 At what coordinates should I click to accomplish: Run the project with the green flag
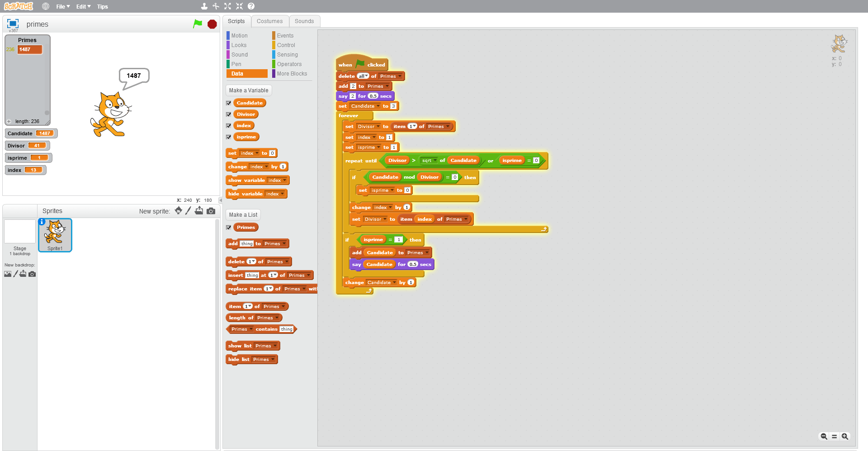tap(198, 24)
